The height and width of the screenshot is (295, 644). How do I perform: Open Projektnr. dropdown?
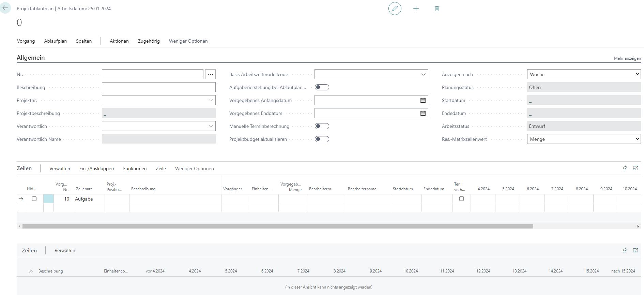tap(211, 100)
